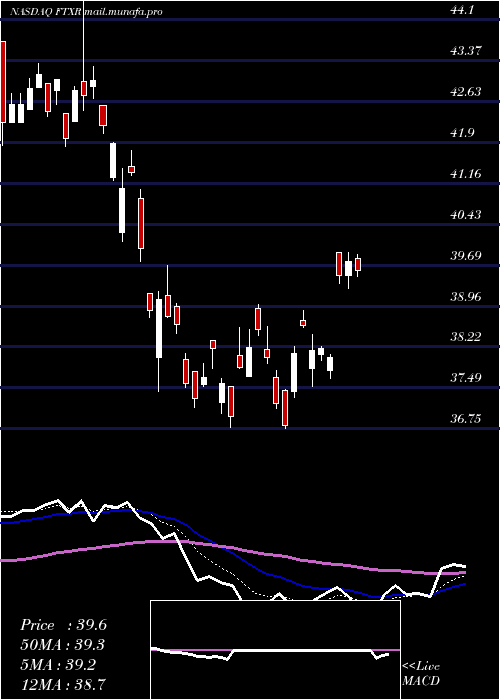
Task: Click the 'Price : 39.6' readout
Action: (x=63, y=625)
